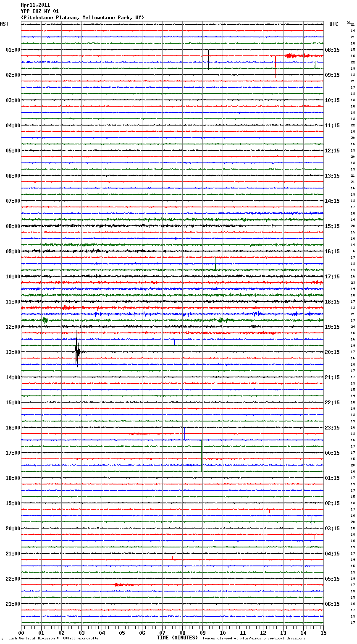Click the 14:15 UTC time label
This screenshot has height=644, width=357.
click(x=332, y=201)
